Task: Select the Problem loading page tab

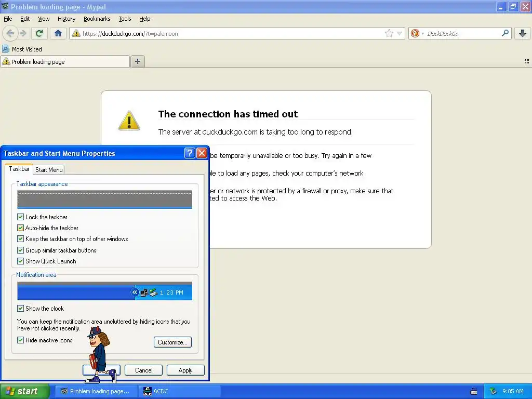Action: pos(65,62)
